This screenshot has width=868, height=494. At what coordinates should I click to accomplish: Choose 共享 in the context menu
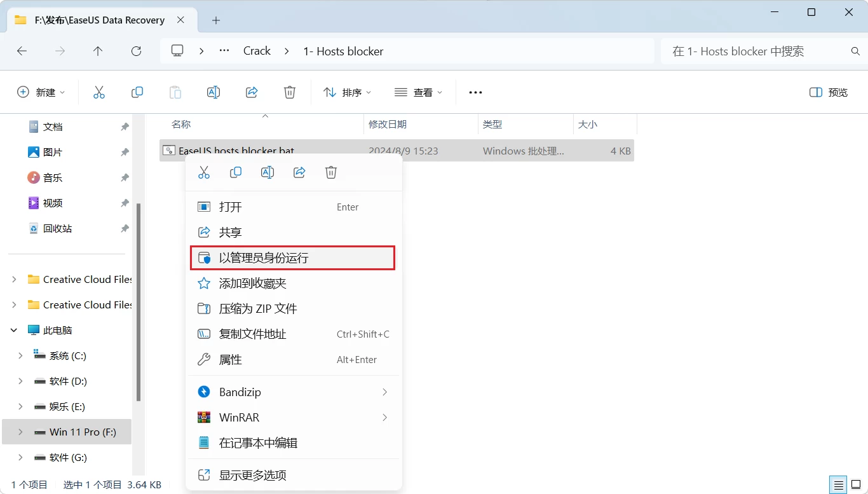coord(293,233)
